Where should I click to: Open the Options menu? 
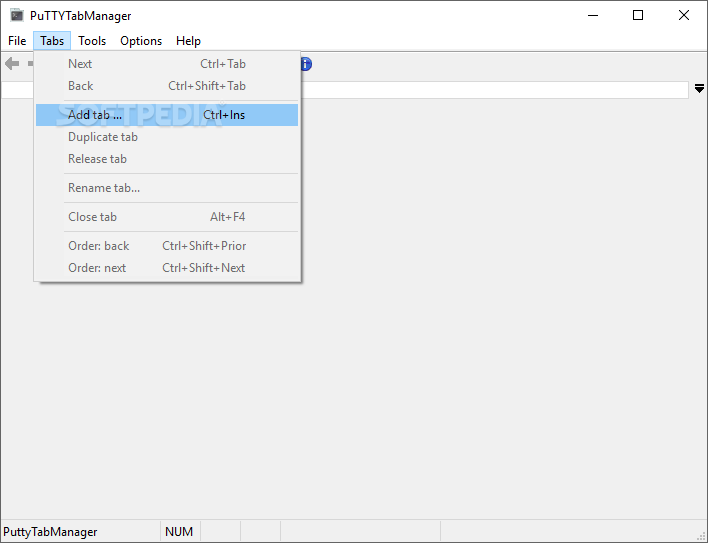click(x=141, y=41)
